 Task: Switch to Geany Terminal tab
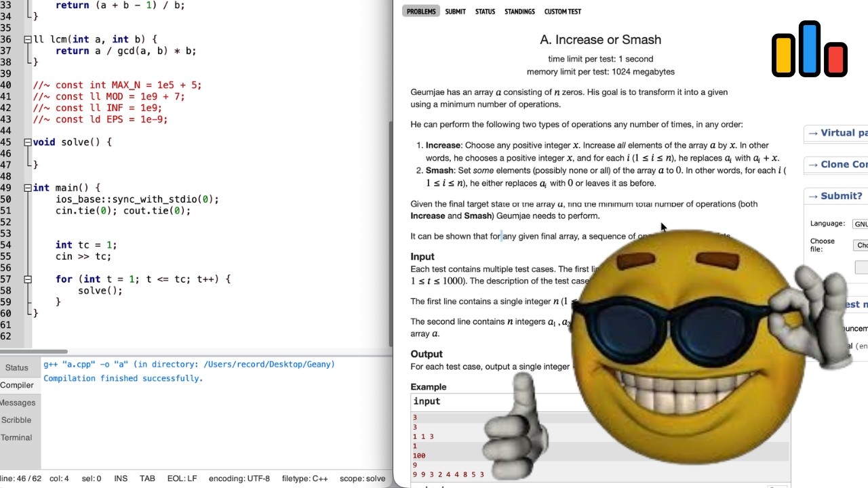click(17, 438)
